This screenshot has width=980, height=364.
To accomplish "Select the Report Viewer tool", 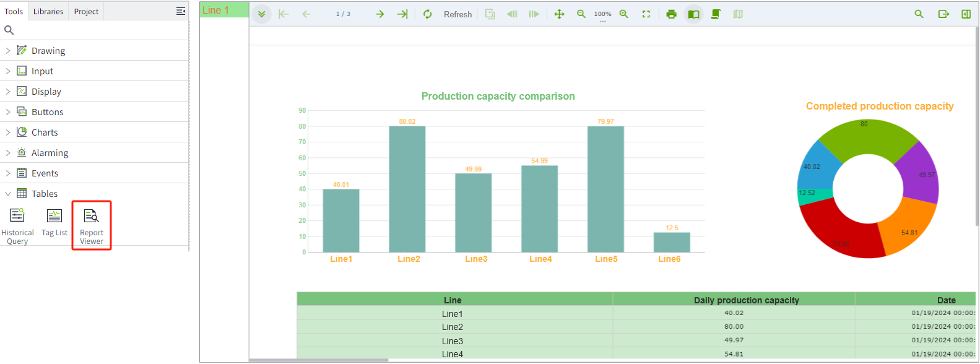I will click(x=92, y=225).
